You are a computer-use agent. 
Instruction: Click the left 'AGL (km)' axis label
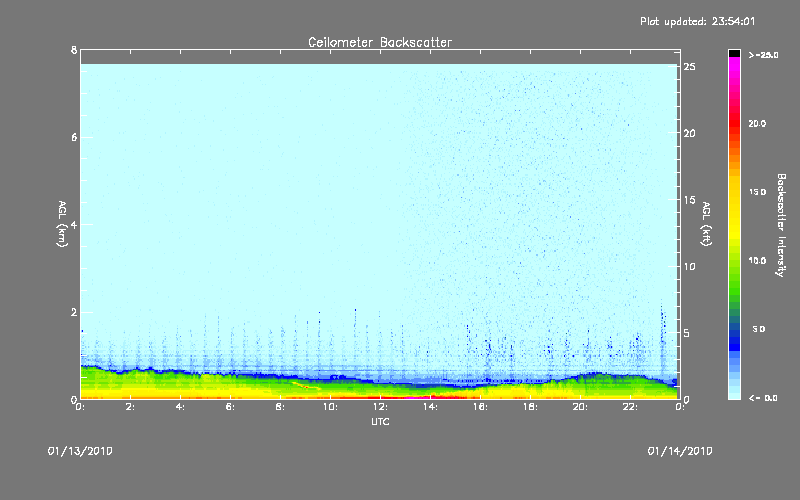(62, 224)
